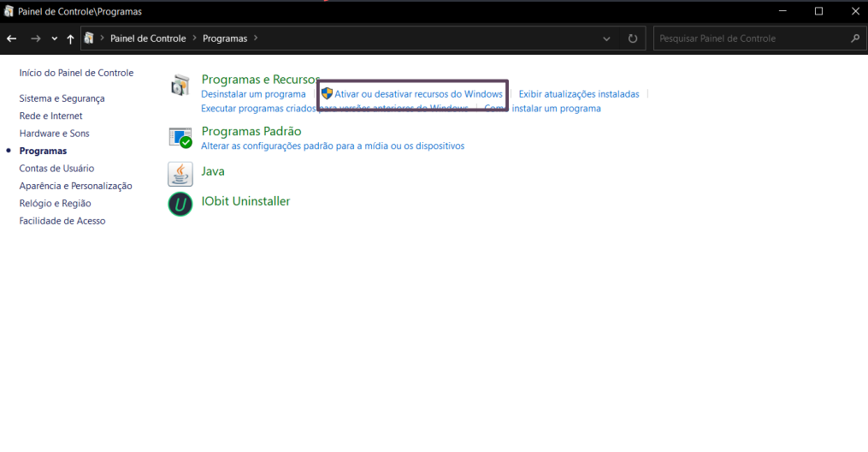Image resolution: width=868 pixels, height=452 pixels.
Task: Open Exibir atualizações instaladas
Action: point(579,94)
